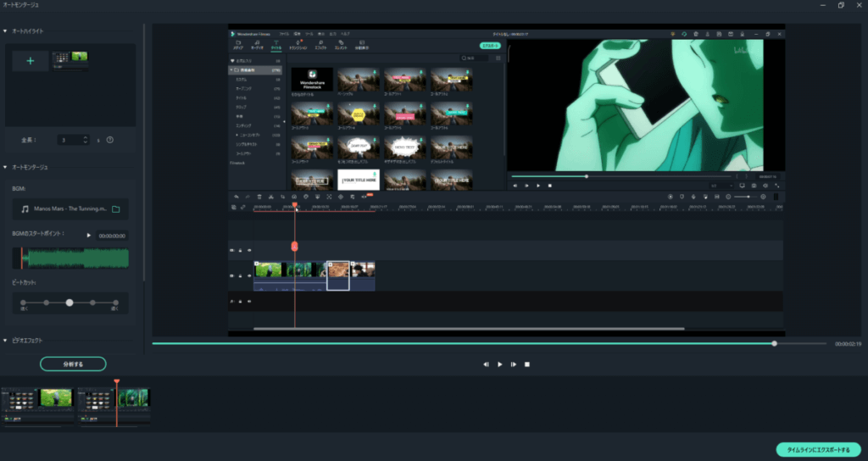Image resolution: width=868 pixels, height=461 pixels.
Task: Click the current ビートカット slider handle
Action: (70, 303)
